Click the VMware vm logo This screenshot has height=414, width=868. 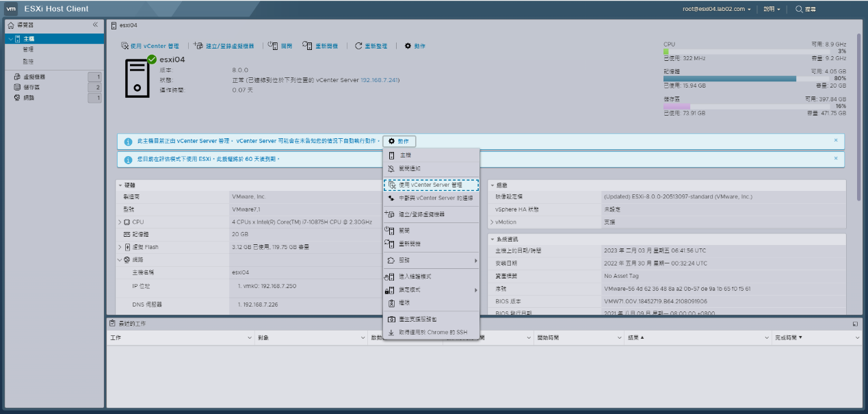point(11,9)
